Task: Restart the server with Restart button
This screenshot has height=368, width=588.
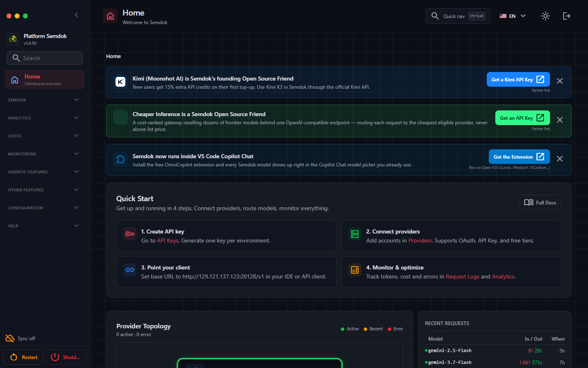Action: 24,357
